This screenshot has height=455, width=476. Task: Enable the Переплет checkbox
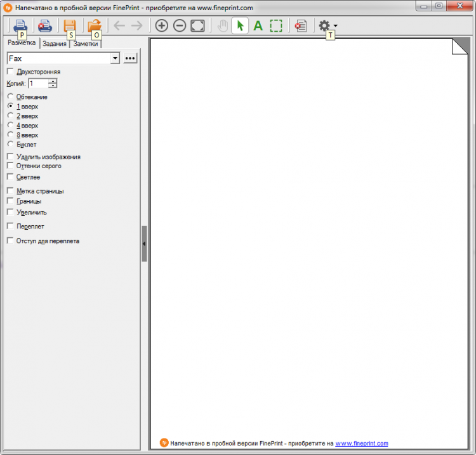pyautogui.click(x=10, y=226)
